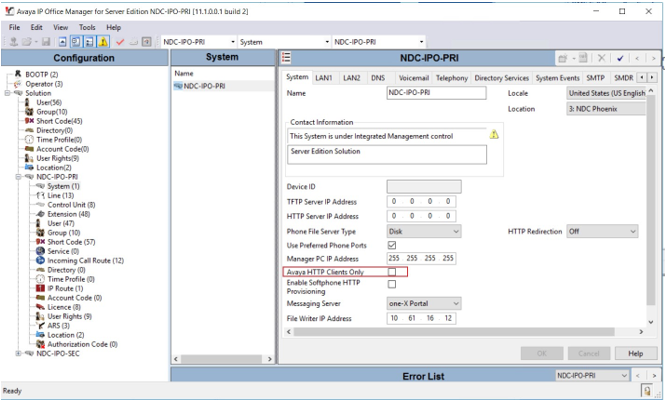Expand the NDC-IPO-SEC tree node
The image size is (665, 402).
pos(18,353)
